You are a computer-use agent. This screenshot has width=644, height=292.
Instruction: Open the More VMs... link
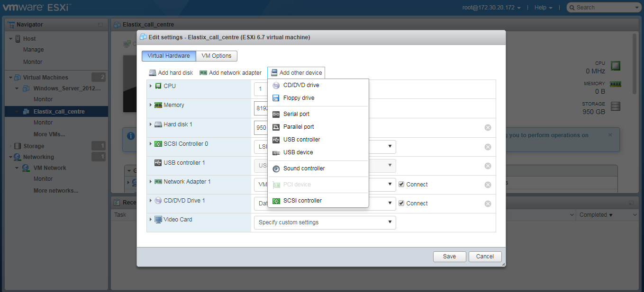pos(49,134)
